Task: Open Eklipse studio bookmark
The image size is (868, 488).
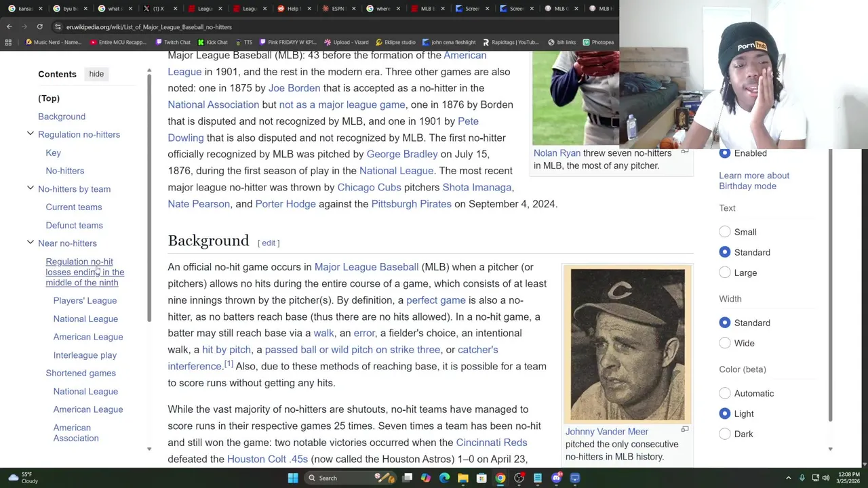Action: [395, 42]
